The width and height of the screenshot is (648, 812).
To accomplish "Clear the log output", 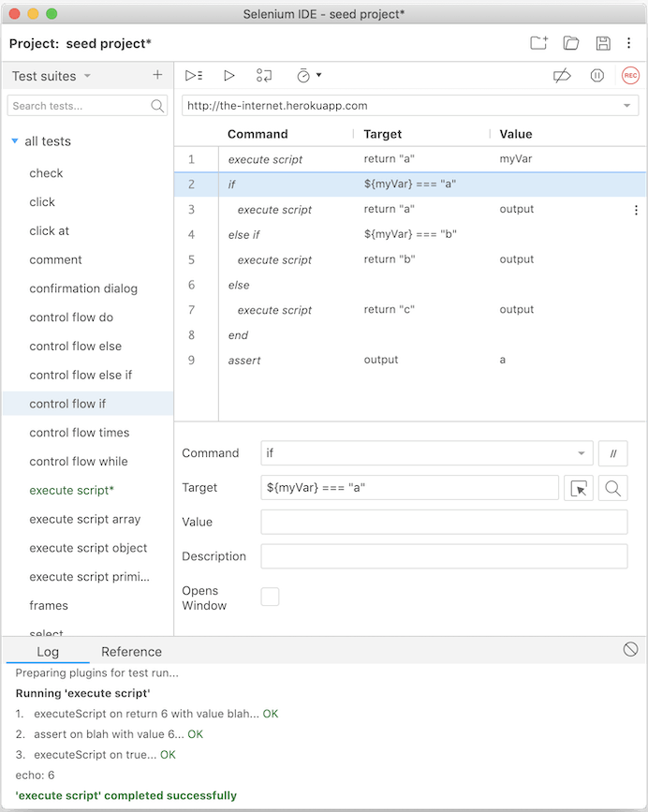I will pyautogui.click(x=631, y=649).
